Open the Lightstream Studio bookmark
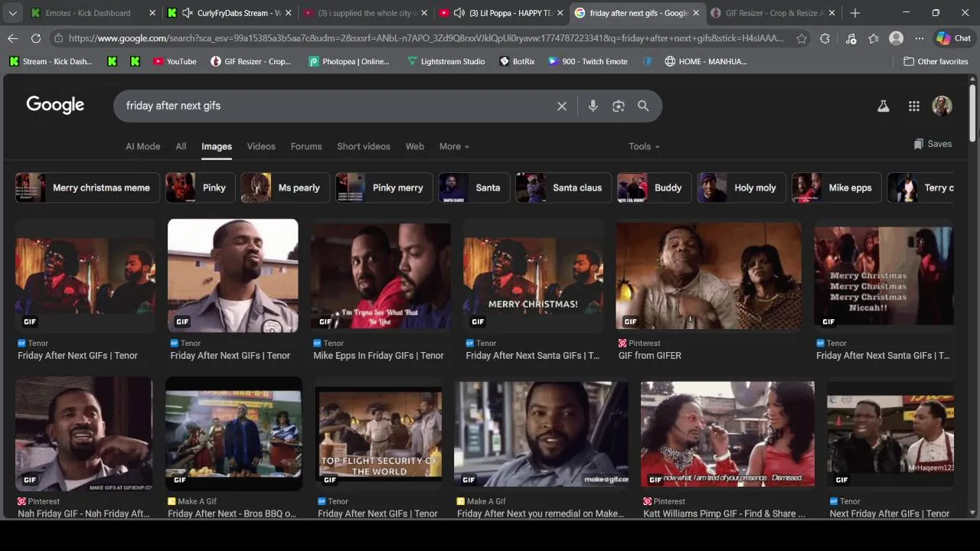 coord(446,61)
